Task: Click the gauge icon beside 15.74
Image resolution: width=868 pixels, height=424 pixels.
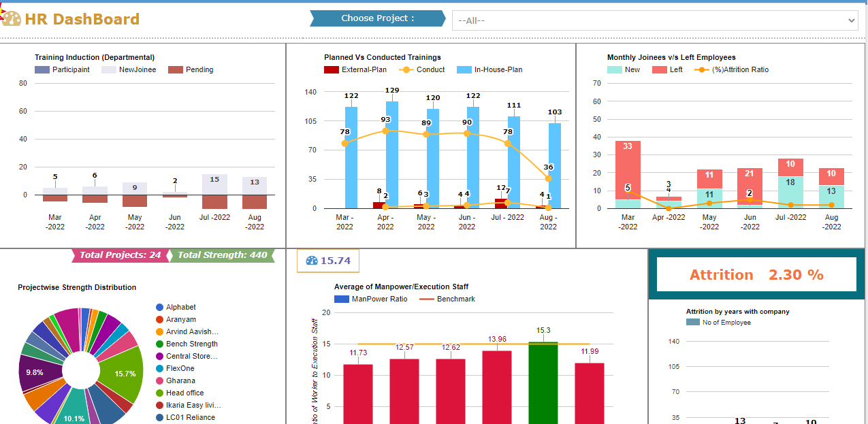Action: 312,261
